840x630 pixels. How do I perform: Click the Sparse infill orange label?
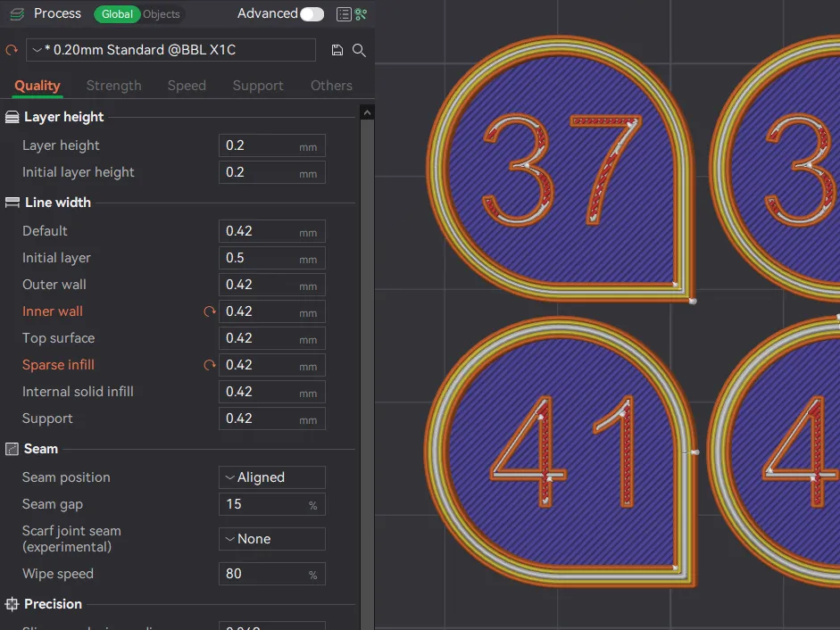click(58, 365)
